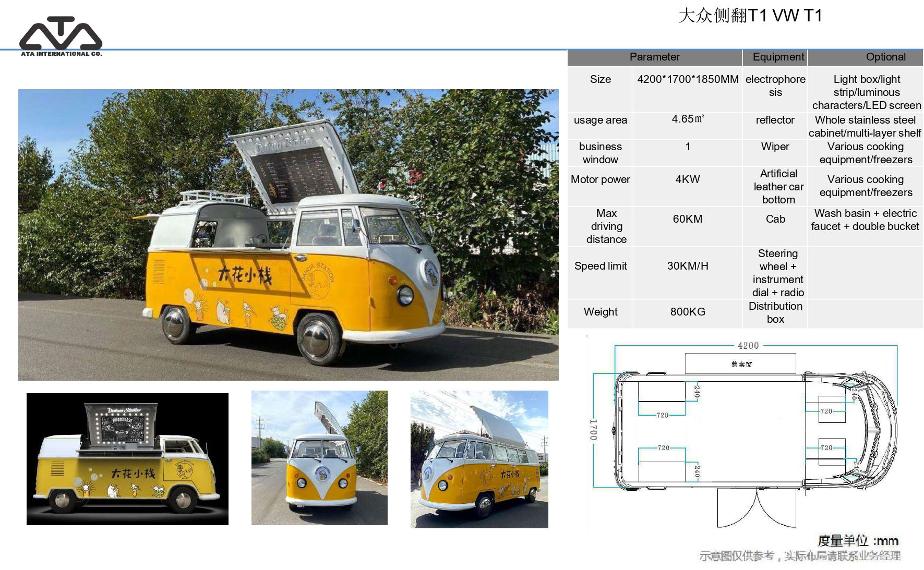
Task: Select the 'Speed limit' row label
Action: click(600, 266)
